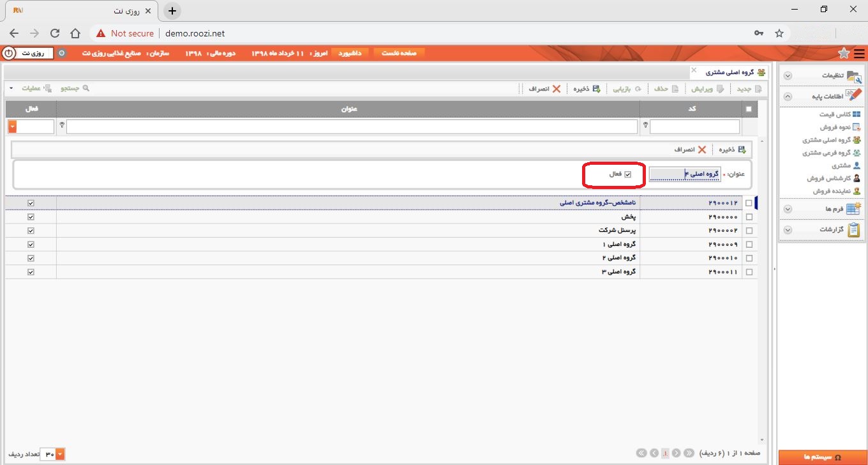The height and width of the screenshot is (465, 868).
Task: Click the کد column filter input
Action: point(695,126)
